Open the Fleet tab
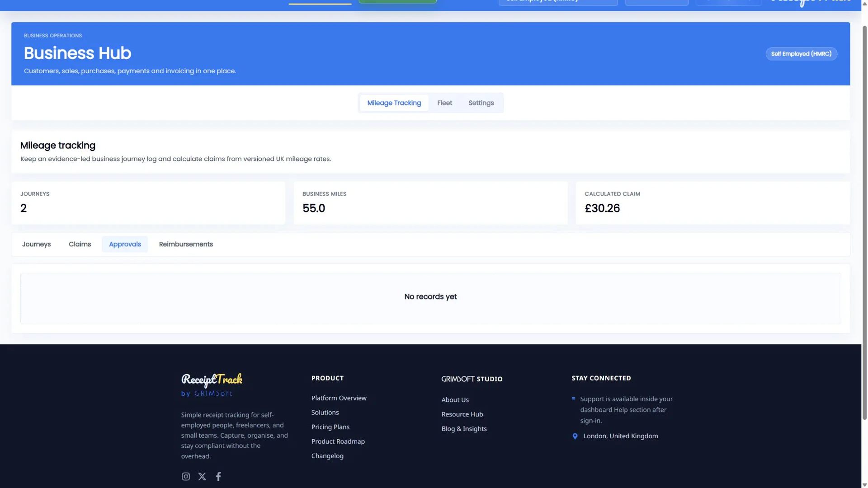 (444, 103)
